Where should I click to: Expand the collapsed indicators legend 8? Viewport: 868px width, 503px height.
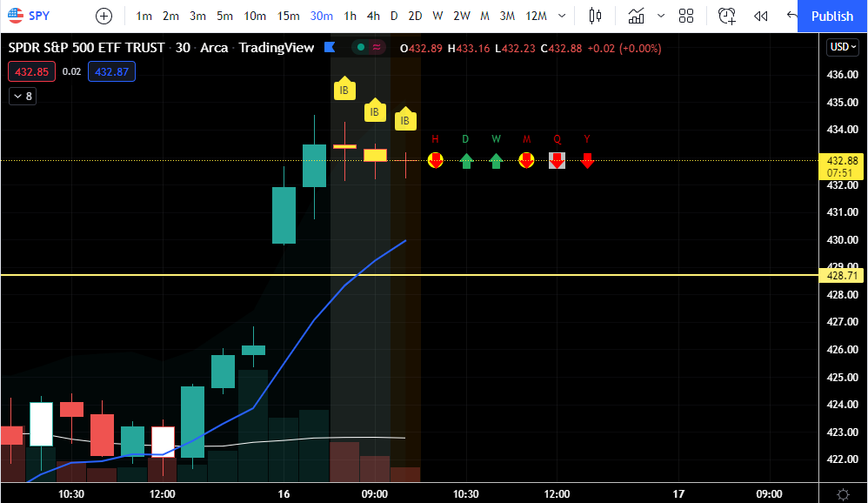tap(23, 96)
